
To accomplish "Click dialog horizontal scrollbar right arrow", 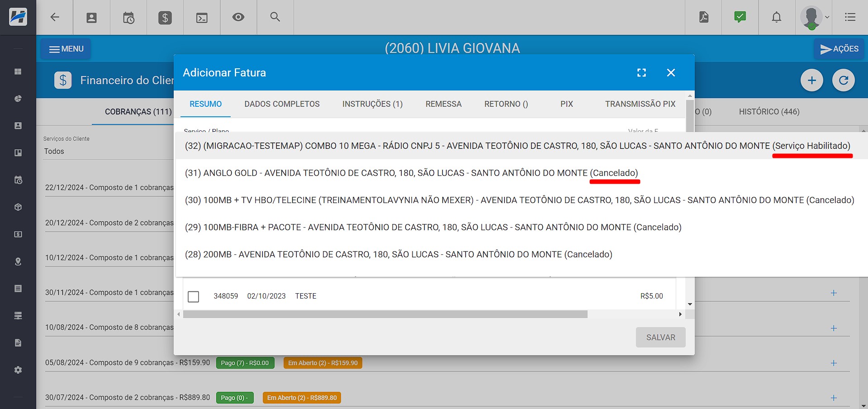I will tap(680, 314).
